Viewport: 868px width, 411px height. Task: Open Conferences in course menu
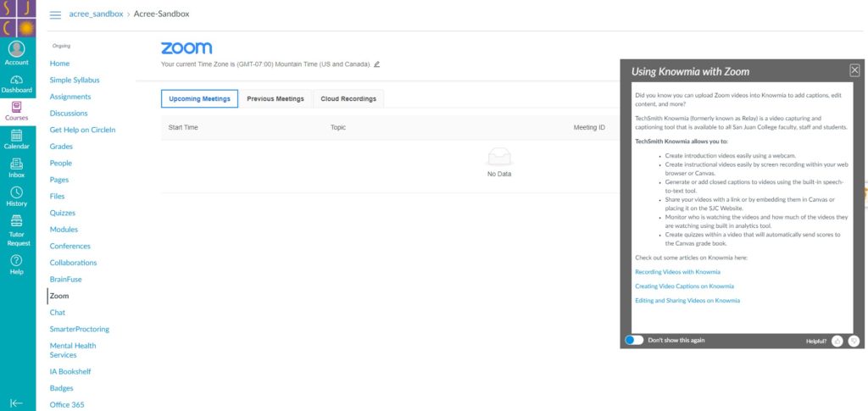tap(70, 246)
